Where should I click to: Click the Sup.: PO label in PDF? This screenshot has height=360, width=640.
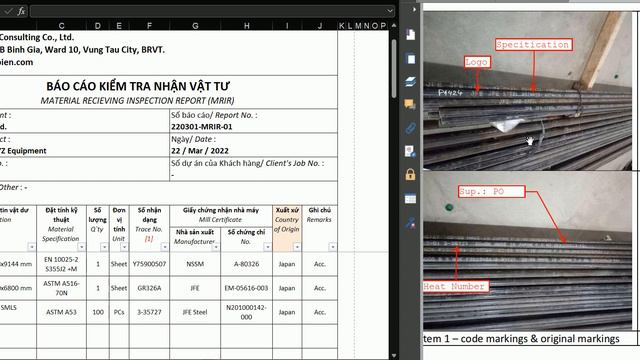[x=491, y=191]
